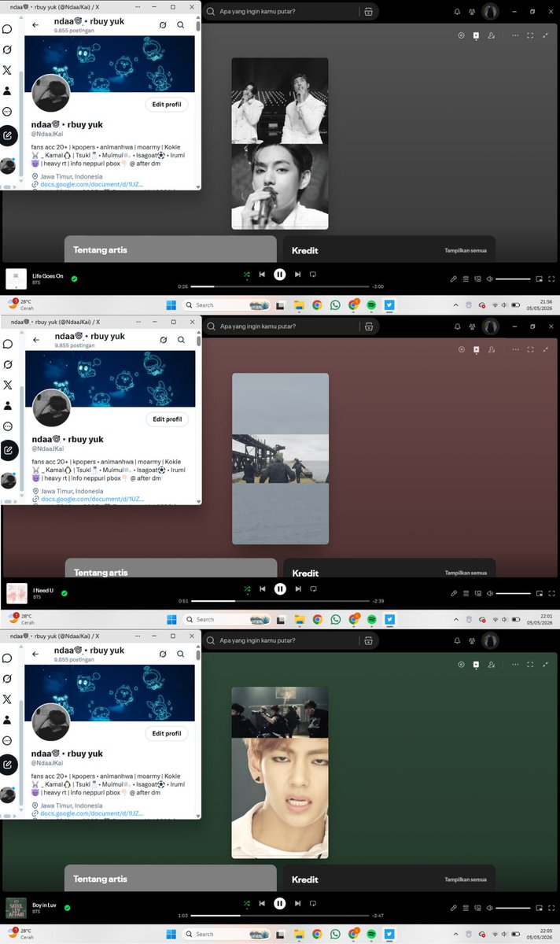Toggle shuffle in I Need U player bar

point(246,588)
